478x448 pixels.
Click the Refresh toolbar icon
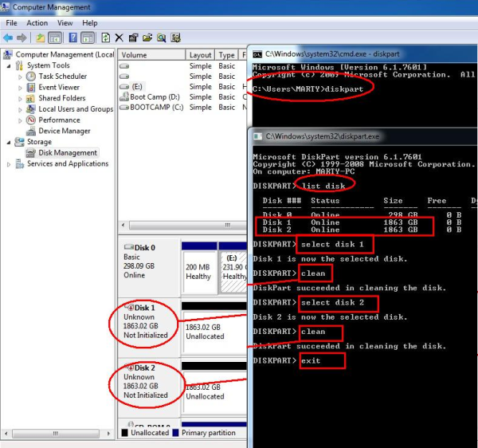click(106, 37)
